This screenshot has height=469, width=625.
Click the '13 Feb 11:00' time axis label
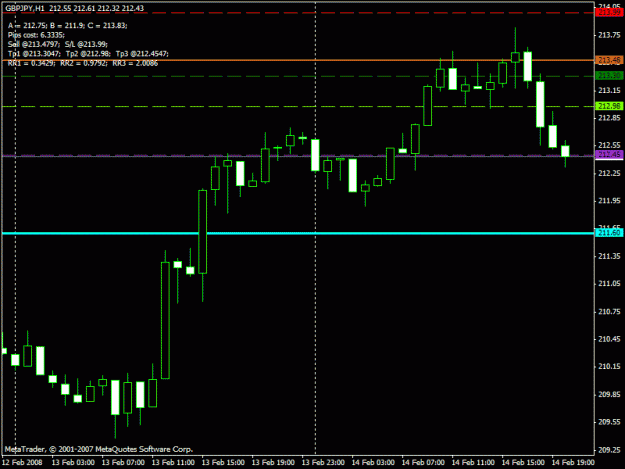[x=173, y=462]
